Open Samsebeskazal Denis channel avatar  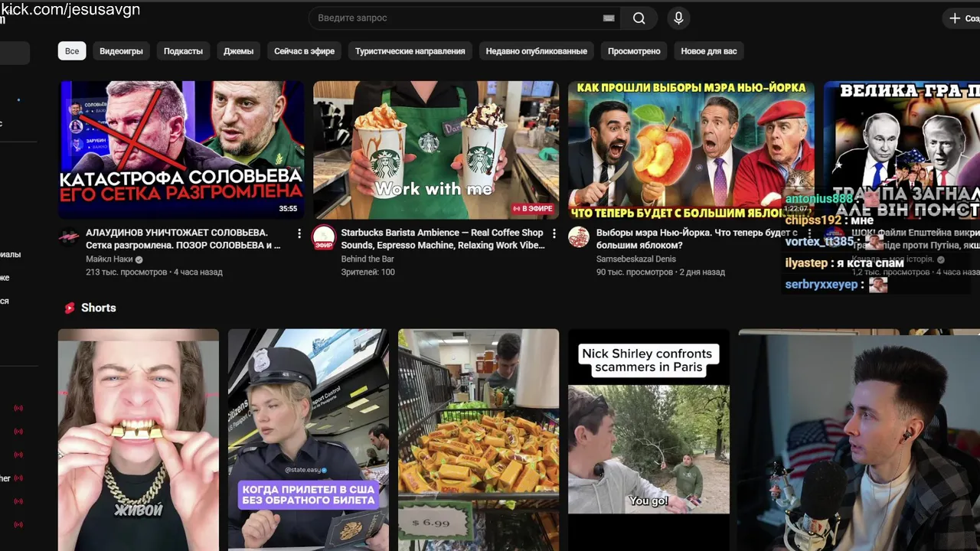pyautogui.click(x=579, y=237)
